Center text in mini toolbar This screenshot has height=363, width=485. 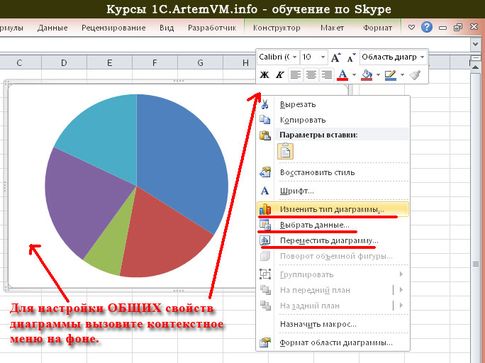pos(311,75)
